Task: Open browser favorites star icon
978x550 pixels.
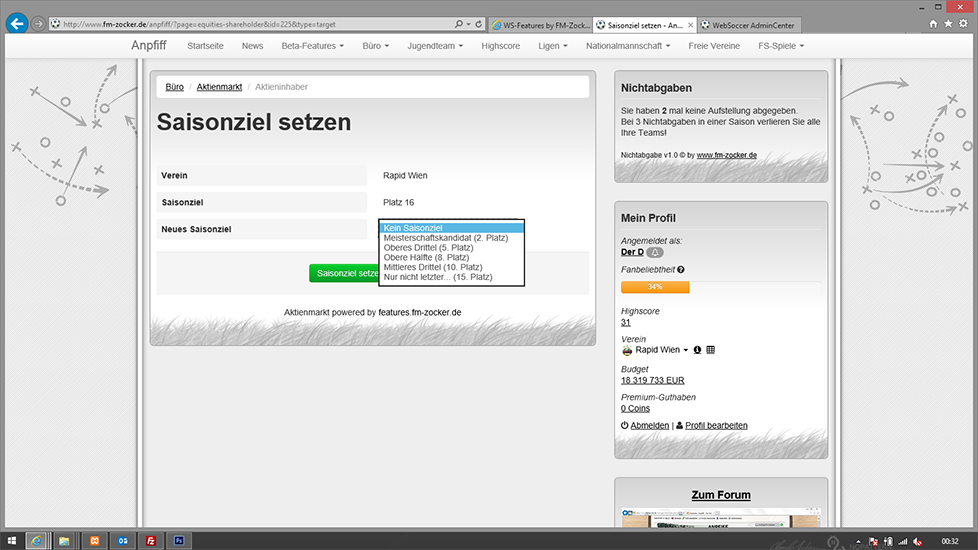Action: point(948,23)
